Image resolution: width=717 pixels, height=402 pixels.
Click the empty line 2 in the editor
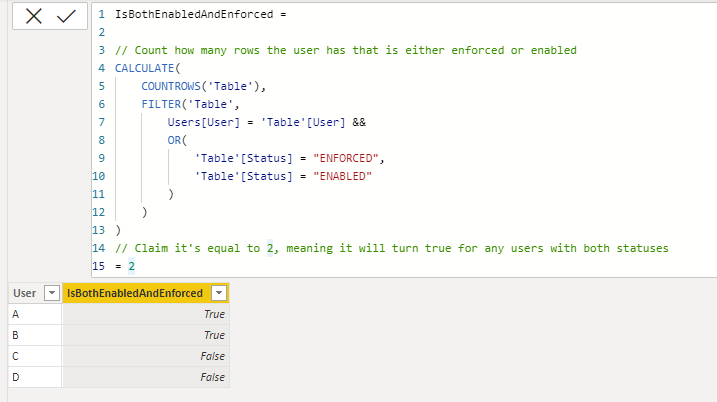click(x=404, y=32)
